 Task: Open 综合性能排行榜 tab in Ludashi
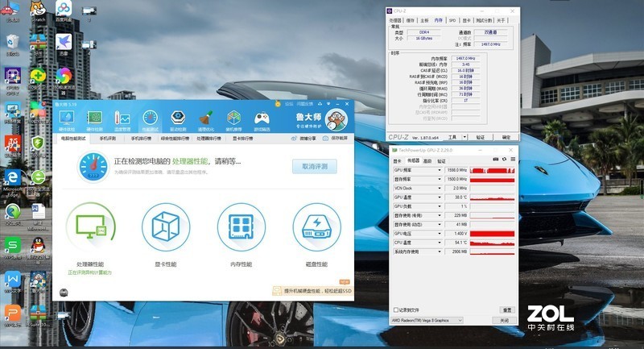coord(175,139)
